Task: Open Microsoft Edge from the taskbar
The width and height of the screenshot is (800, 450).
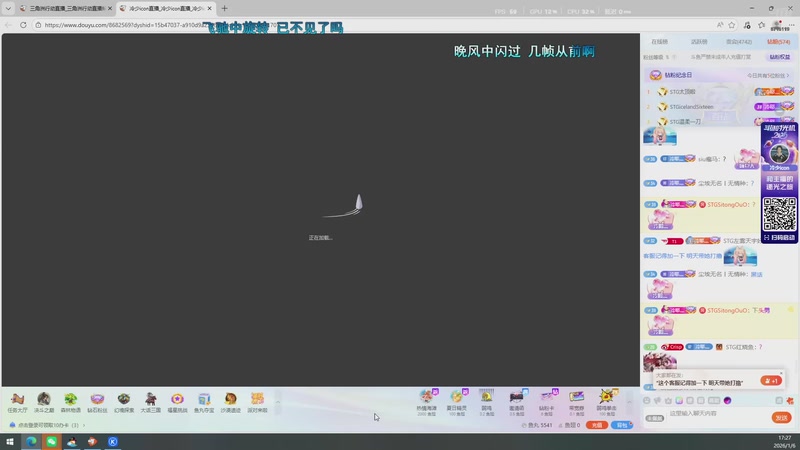Action: tap(31, 442)
